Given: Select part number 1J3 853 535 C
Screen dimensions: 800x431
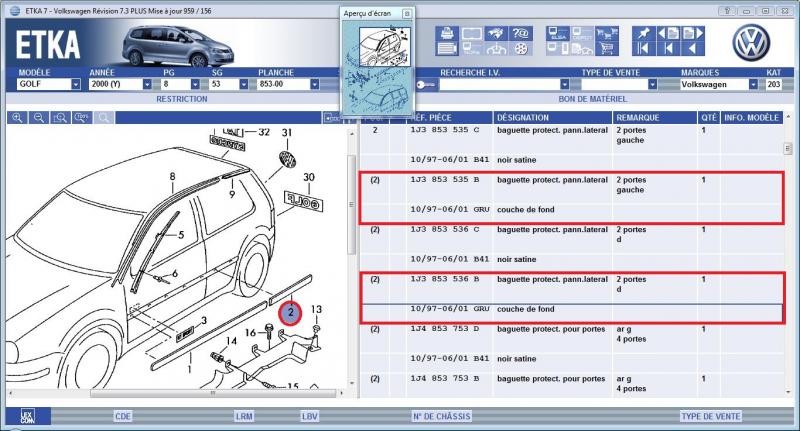Looking at the screenshot, I should (x=444, y=130).
